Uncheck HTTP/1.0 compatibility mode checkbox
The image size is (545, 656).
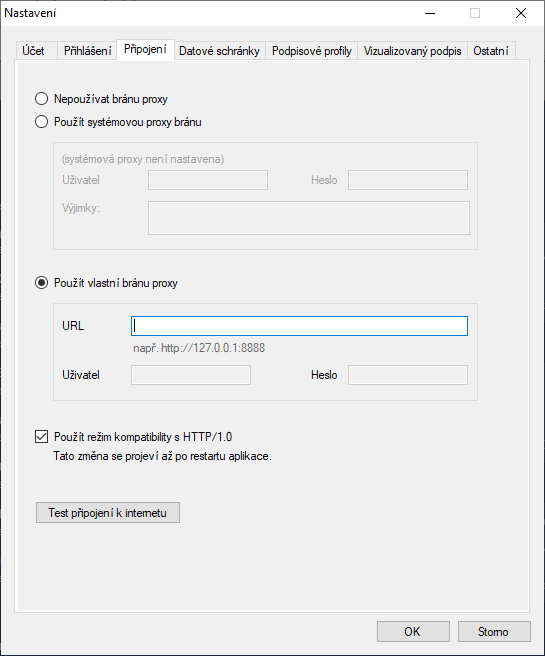tap(41, 436)
